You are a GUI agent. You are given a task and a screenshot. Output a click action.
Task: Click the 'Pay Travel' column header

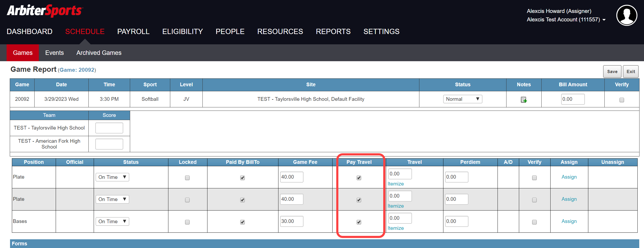tap(359, 162)
